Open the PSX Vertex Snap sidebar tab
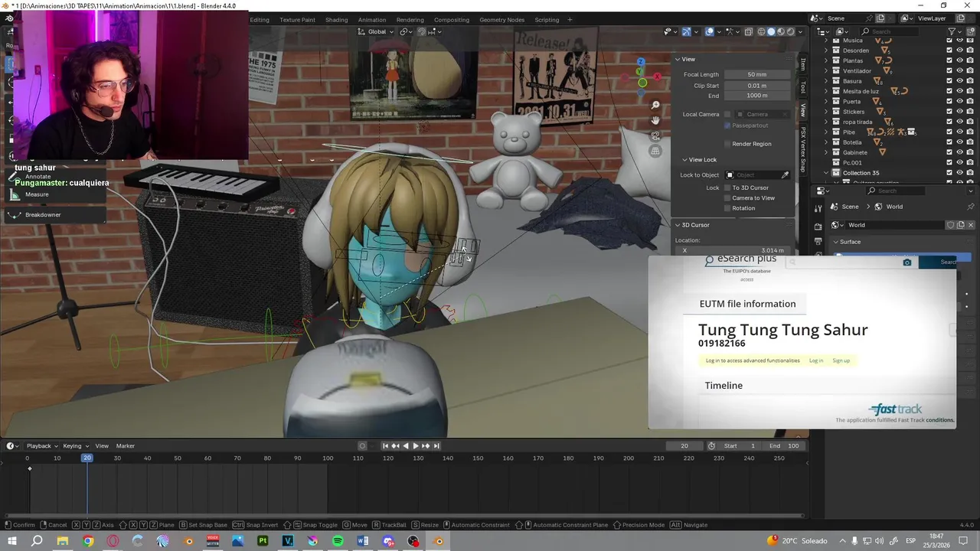Viewport: 980px width, 551px height. (x=803, y=149)
